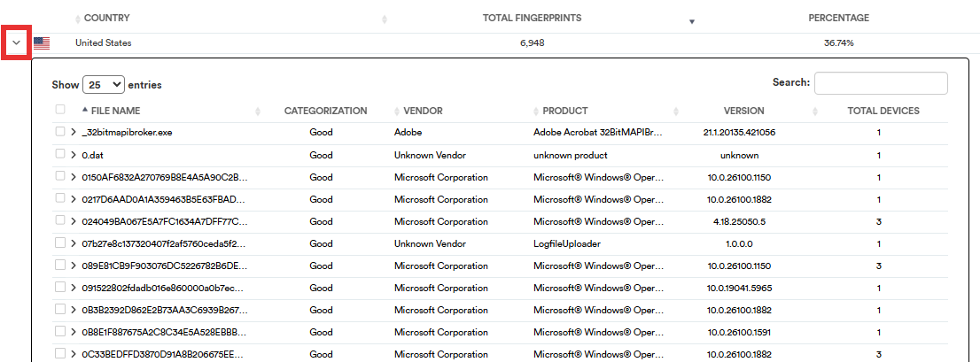Click version 10.0.19041.5965
The height and width of the screenshot is (362, 980).
click(739, 288)
